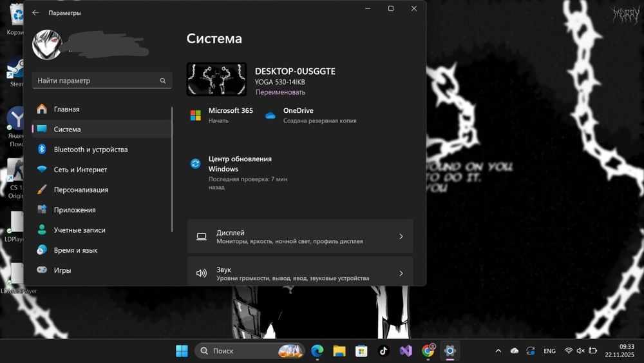Open OneDrive backup status tile
Image resolution: width=644 pixels, height=363 pixels.
pyautogui.click(x=311, y=115)
